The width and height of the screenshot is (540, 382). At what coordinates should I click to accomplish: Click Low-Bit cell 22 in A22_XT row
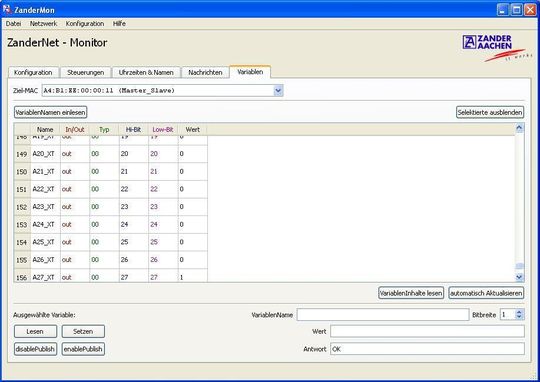163,189
